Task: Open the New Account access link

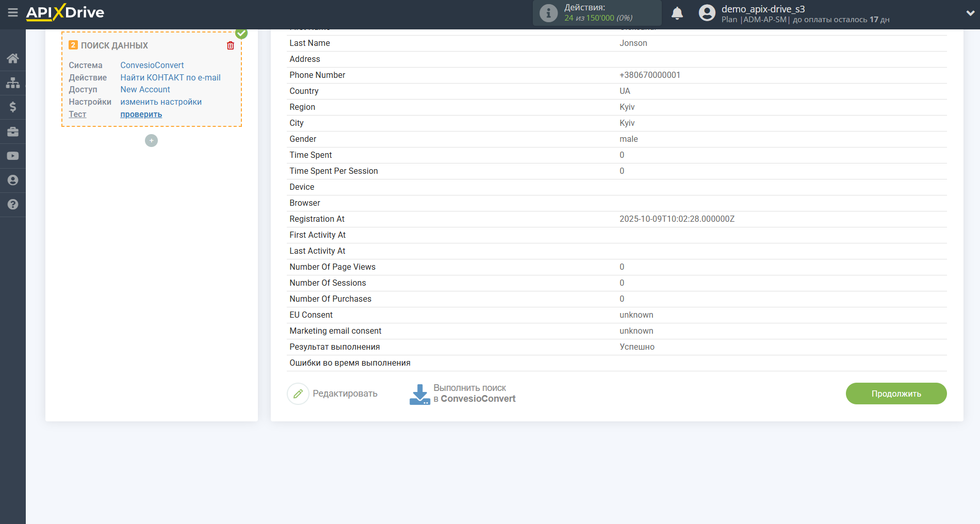Action: pos(145,90)
